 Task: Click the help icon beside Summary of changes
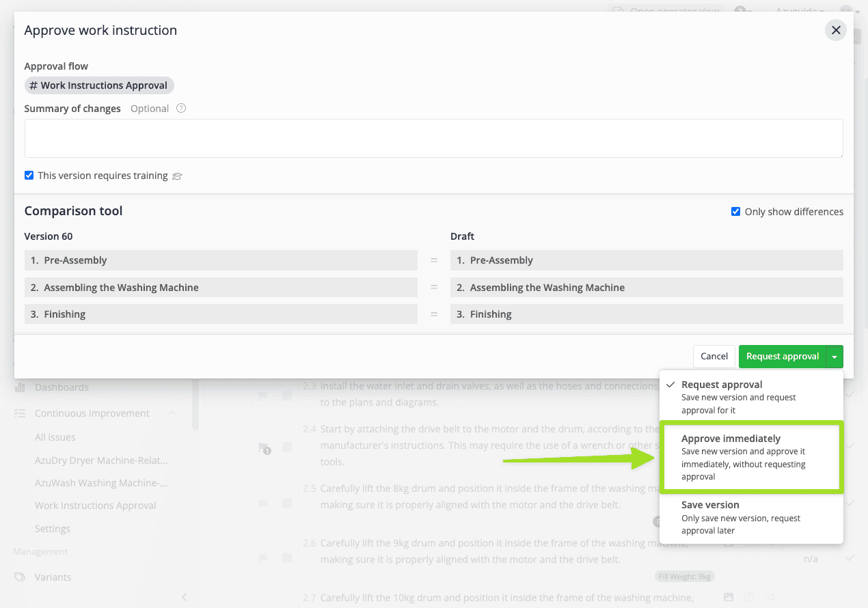[x=181, y=109]
